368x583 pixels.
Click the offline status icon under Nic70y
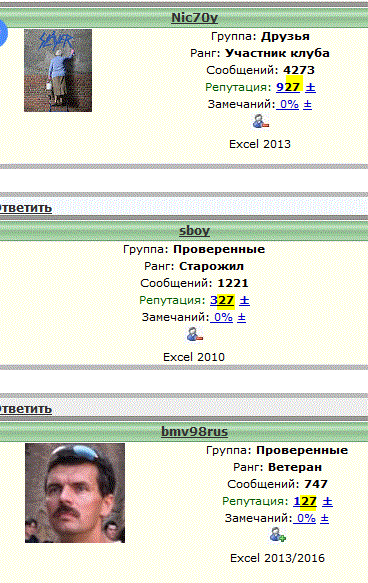tap(260, 122)
